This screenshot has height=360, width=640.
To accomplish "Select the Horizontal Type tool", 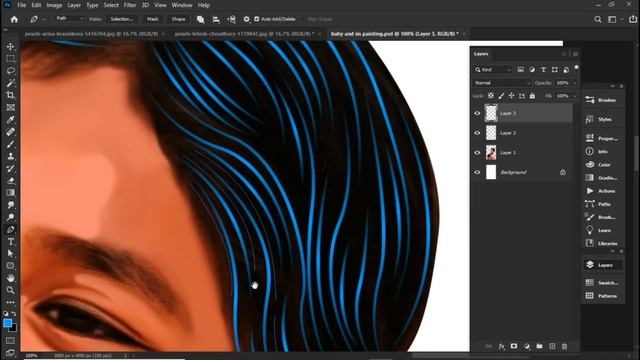I will (x=11, y=242).
